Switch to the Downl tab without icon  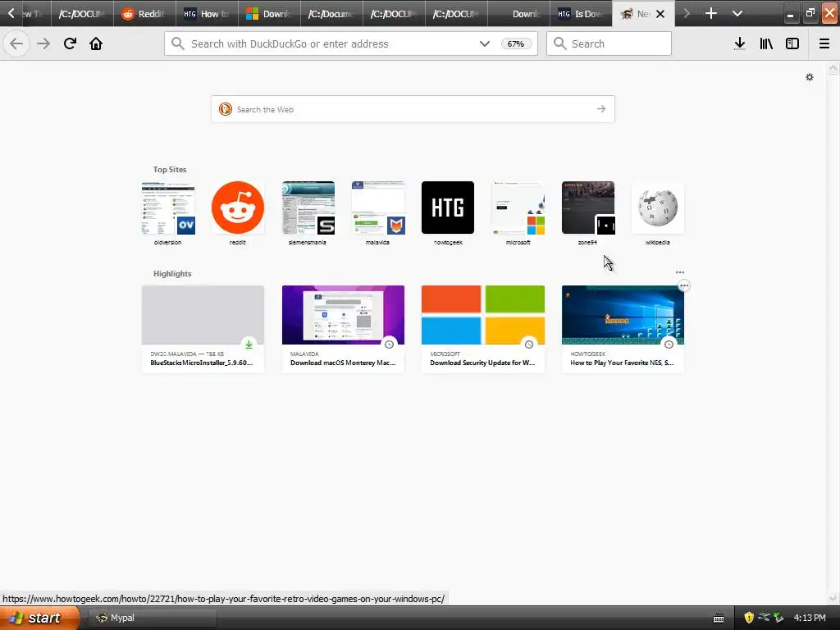(518, 13)
